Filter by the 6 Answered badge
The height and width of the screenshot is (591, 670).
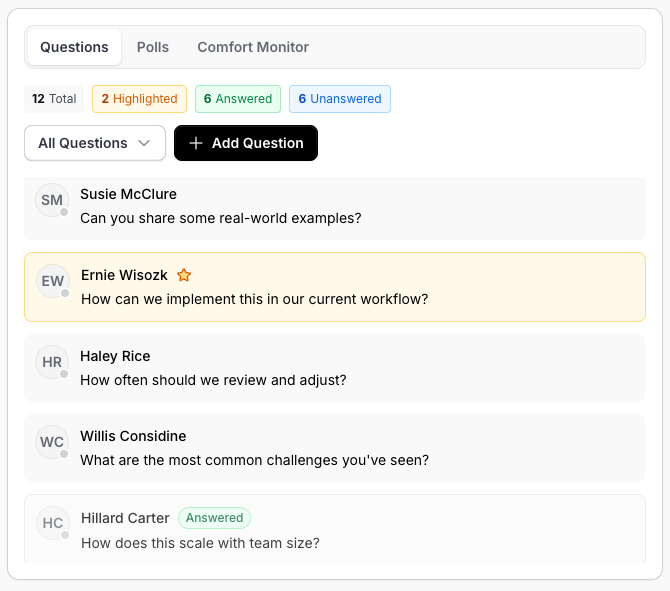click(238, 99)
